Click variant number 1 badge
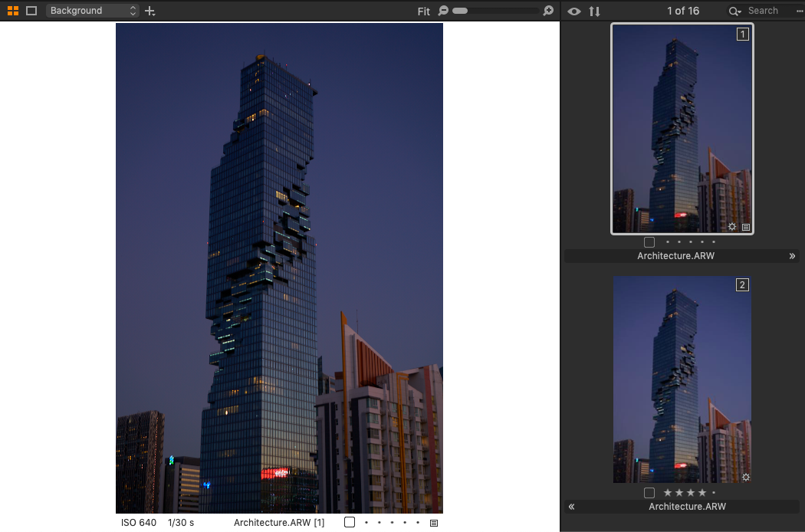805x532 pixels. click(742, 34)
